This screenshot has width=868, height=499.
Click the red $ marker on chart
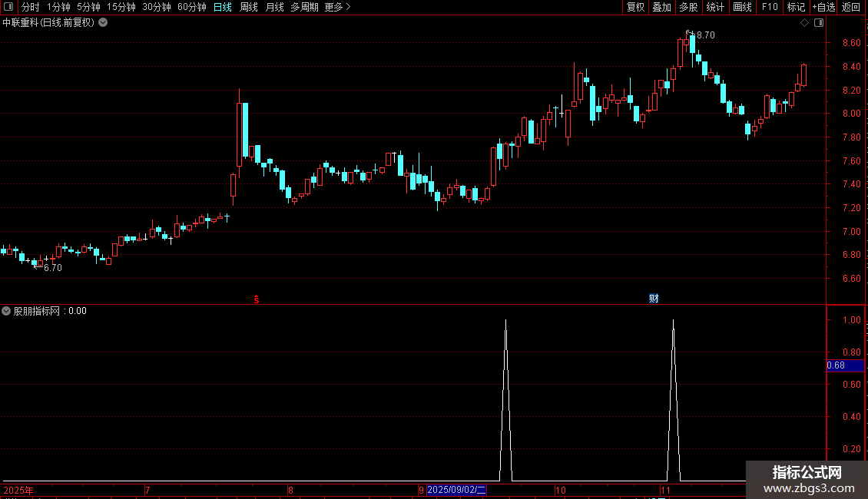tap(257, 299)
